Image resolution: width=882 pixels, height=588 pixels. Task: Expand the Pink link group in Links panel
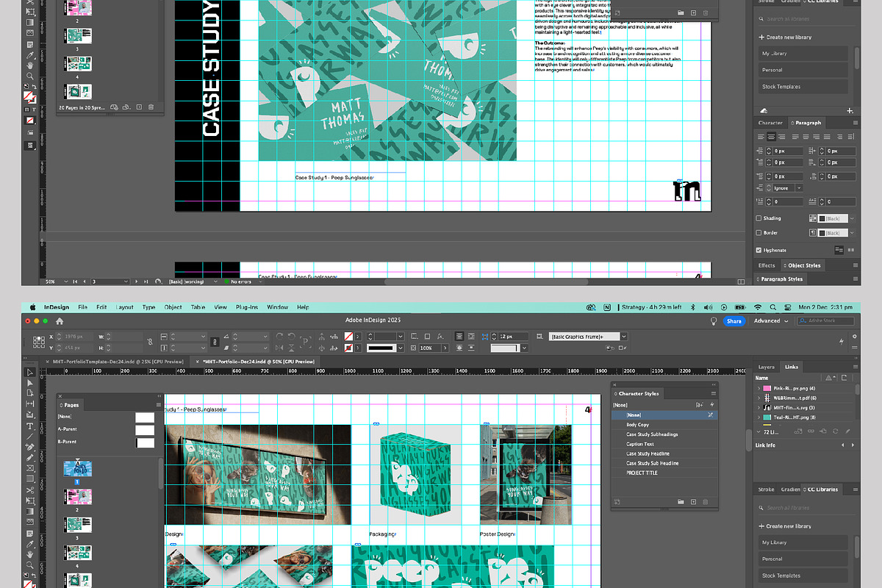coord(759,388)
